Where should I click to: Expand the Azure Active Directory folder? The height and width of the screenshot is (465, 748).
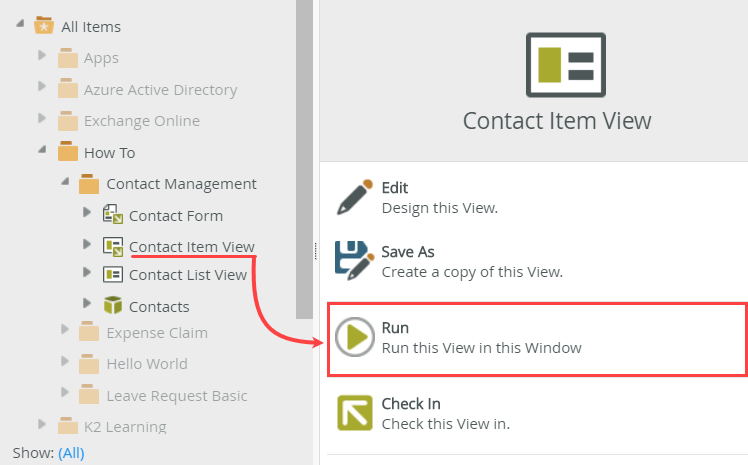pos(42,89)
